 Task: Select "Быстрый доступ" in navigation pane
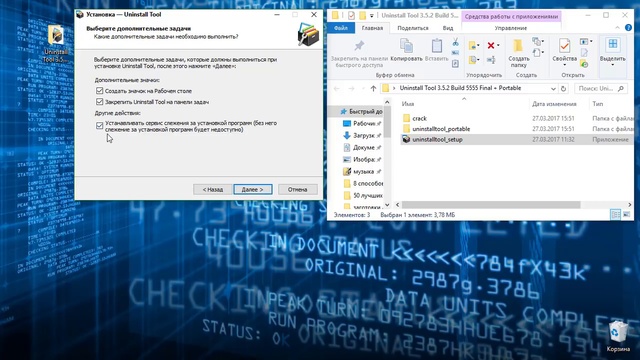pyautogui.click(x=362, y=111)
